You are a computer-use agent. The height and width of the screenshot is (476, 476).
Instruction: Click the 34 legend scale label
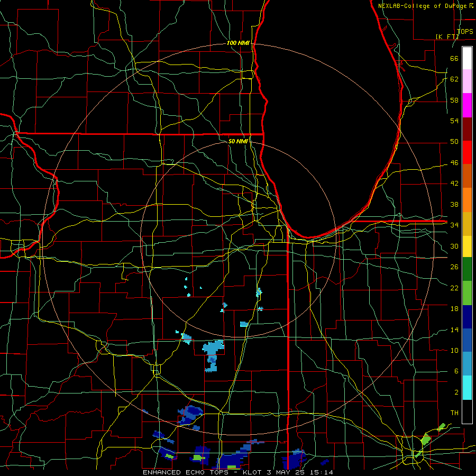454,225
